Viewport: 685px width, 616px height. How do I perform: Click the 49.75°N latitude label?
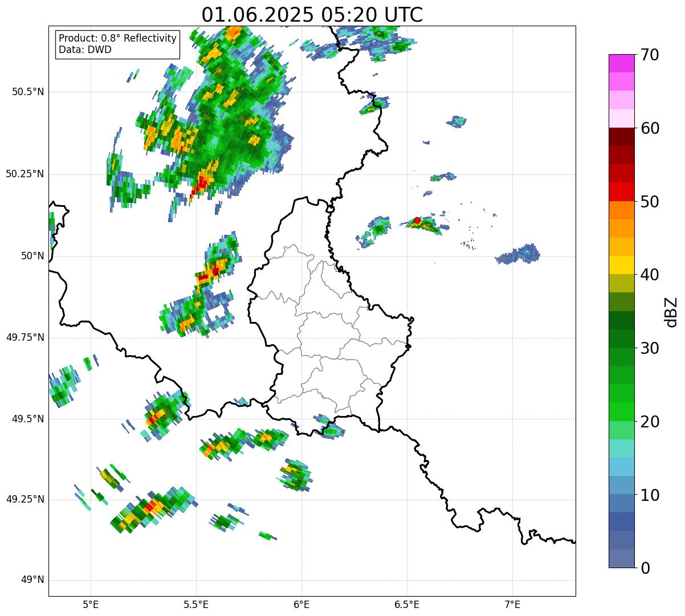[x=25, y=337]
